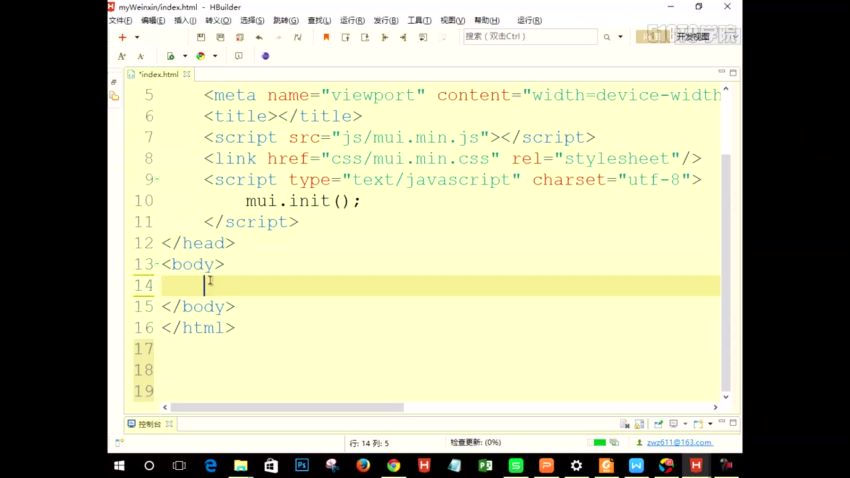Click the search magnifier icon
Viewport: 850px width, 478px height.
(607, 37)
